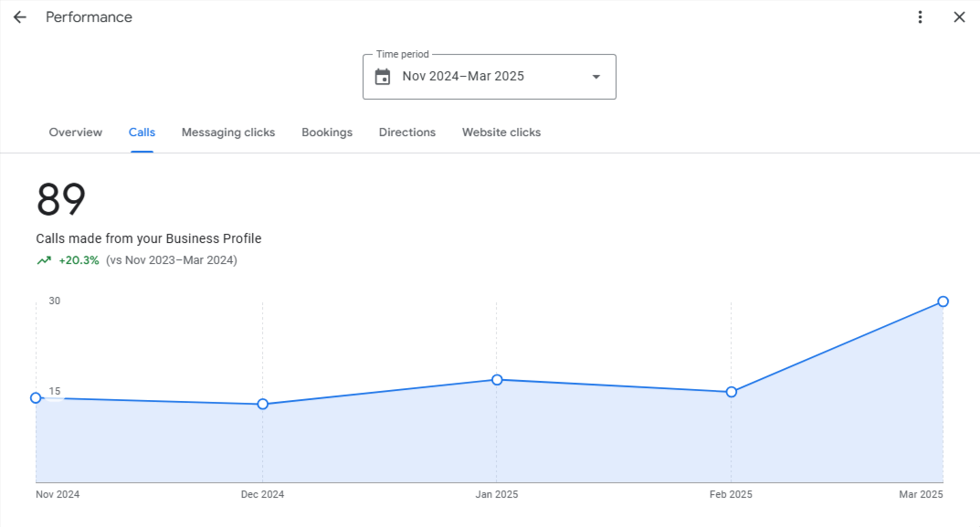The image size is (980, 527).
Task: Select the Dec 2024 chart point
Action: (x=262, y=404)
